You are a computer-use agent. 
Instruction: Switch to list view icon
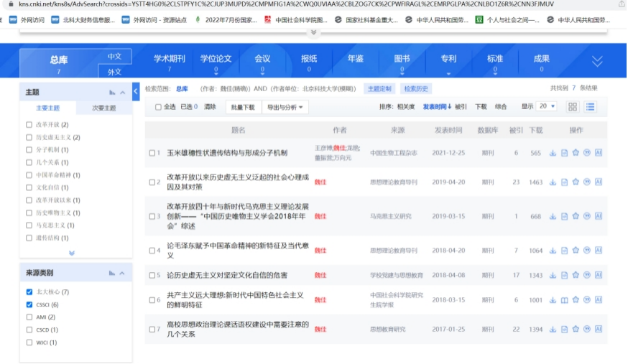590,106
